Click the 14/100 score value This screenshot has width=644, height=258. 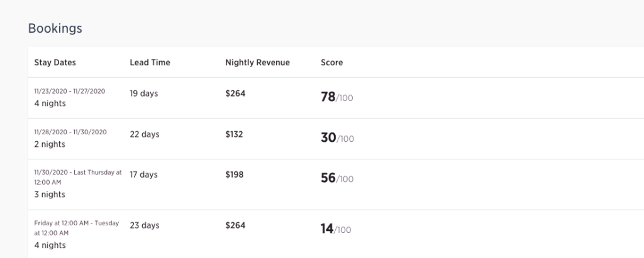(x=336, y=229)
